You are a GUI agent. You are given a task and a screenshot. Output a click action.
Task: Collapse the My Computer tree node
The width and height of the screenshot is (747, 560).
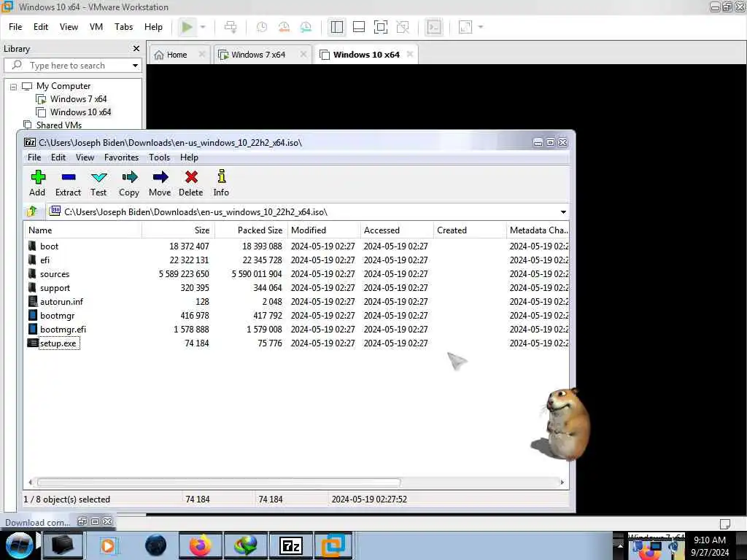point(13,87)
